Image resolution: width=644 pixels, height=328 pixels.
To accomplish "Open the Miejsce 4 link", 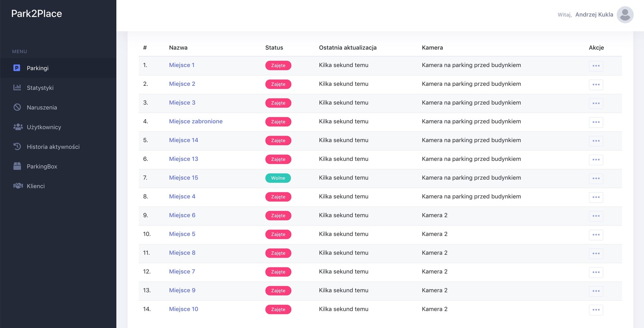I will [182, 196].
